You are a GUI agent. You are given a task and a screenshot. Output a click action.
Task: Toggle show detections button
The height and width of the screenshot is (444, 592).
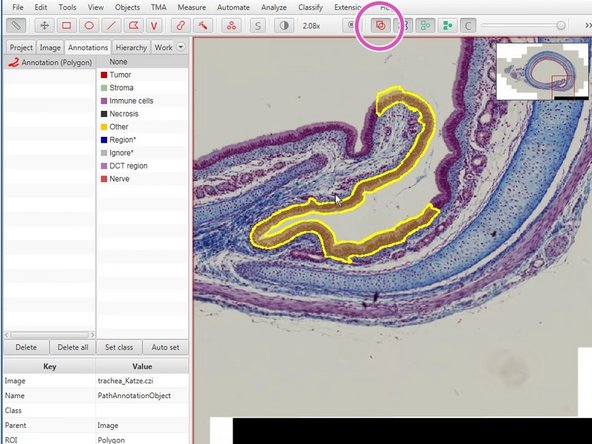(425, 26)
